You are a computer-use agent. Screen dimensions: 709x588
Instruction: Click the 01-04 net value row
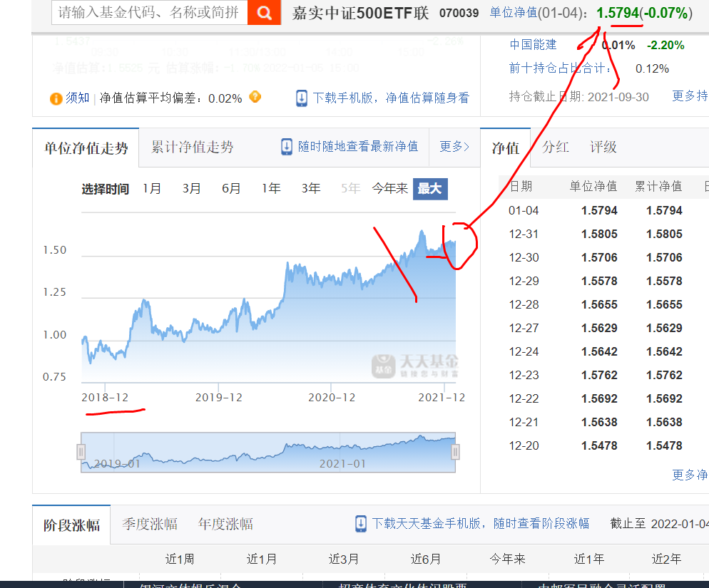(x=603, y=211)
